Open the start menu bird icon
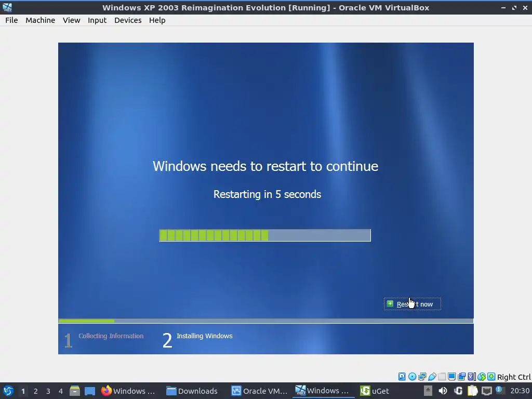532x399 pixels. click(8, 391)
